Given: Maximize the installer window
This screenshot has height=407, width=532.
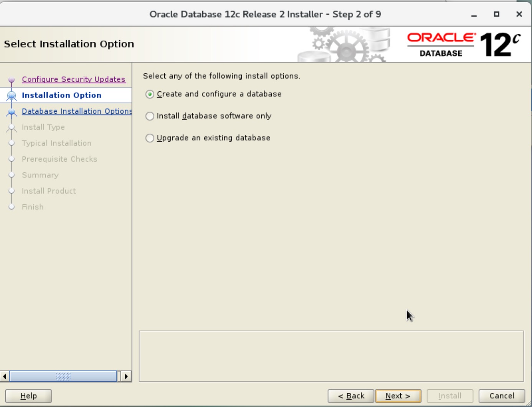Looking at the screenshot, I should tap(496, 14).
